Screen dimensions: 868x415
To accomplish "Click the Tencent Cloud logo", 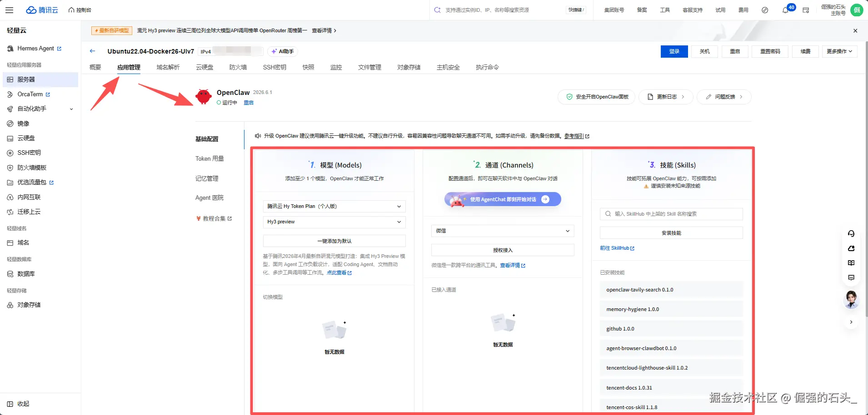I will 42,10.
